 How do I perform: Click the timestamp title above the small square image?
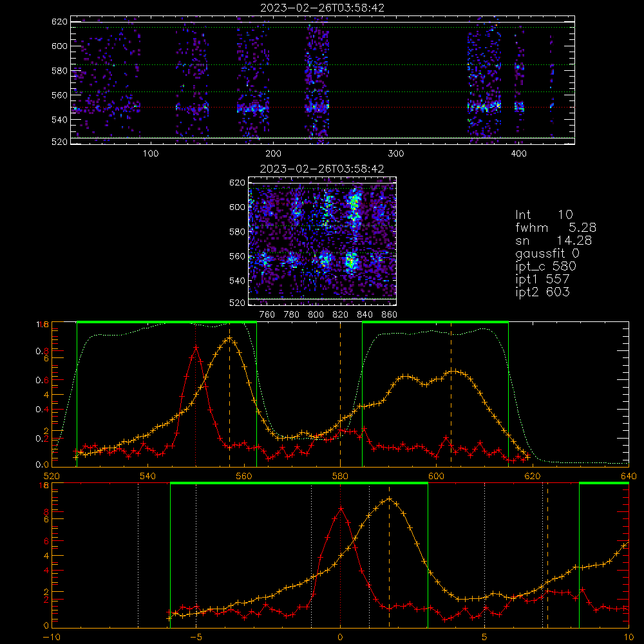(x=322, y=169)
